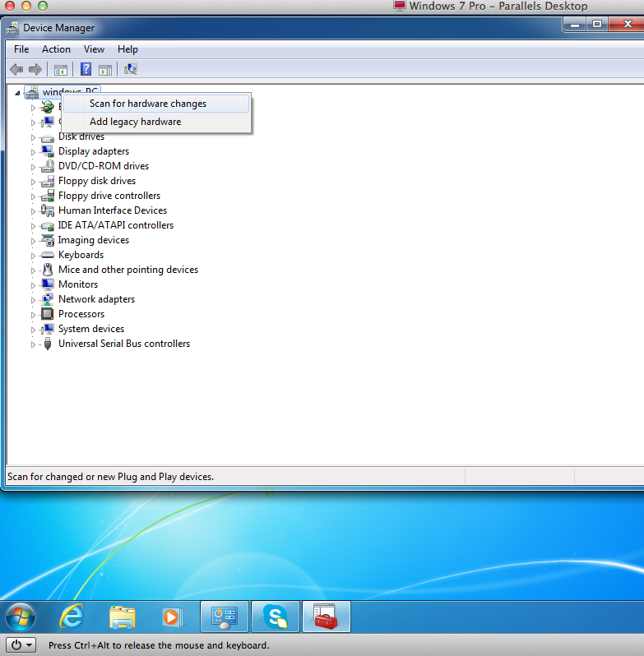Choose Scan for hardware changes in context menu

click(156, 104)
